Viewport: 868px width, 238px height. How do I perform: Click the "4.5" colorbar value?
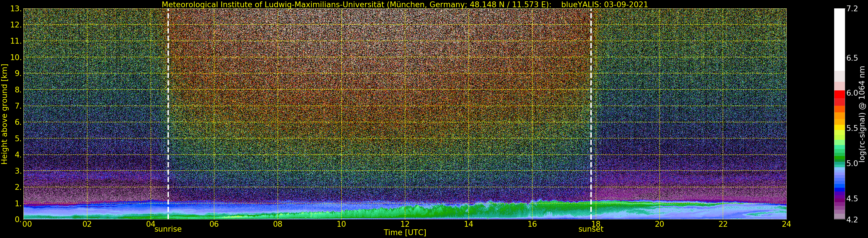coord(852,199)
